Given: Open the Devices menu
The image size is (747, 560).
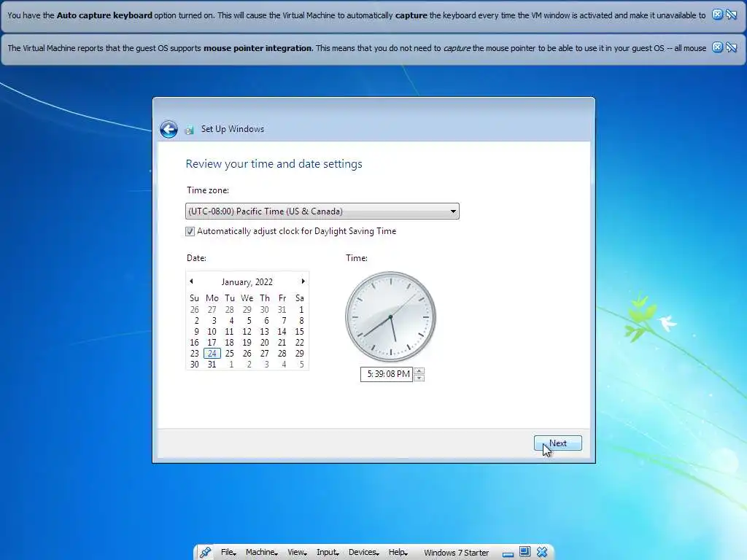Looking at the screenshot, I should (x=363, y=553).
